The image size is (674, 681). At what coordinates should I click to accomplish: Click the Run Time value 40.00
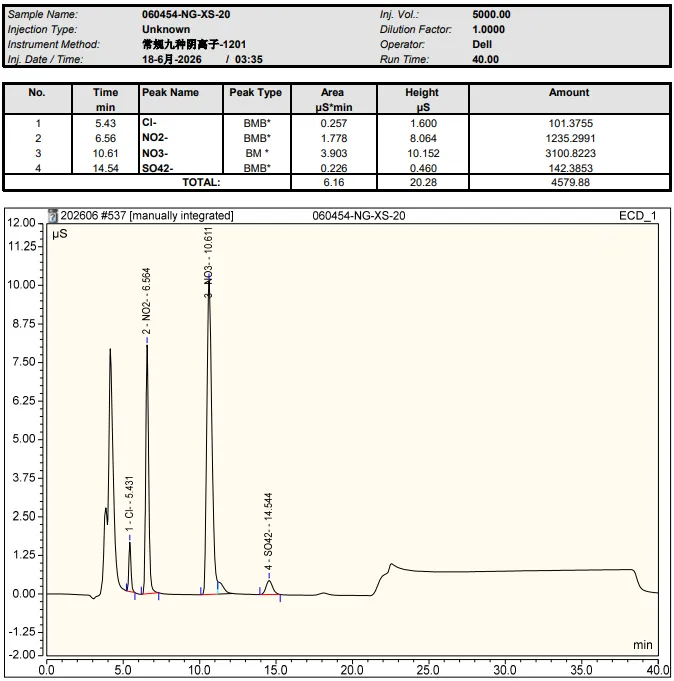[486, 60]
